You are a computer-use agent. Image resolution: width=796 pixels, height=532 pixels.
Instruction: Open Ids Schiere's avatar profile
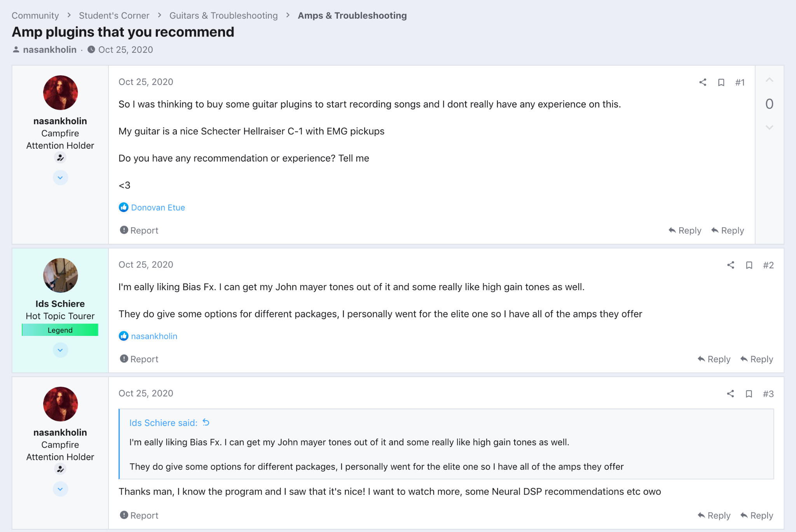point(60,275)
